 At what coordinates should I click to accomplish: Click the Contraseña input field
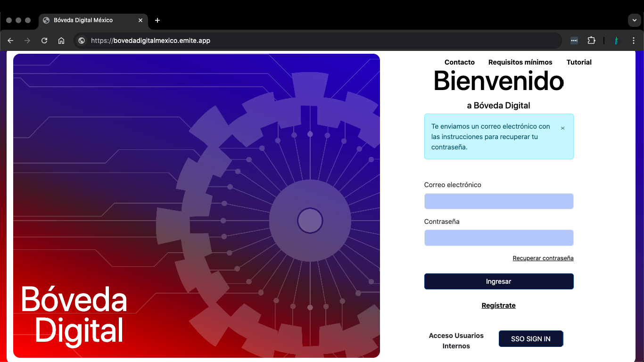click(499, 238)
